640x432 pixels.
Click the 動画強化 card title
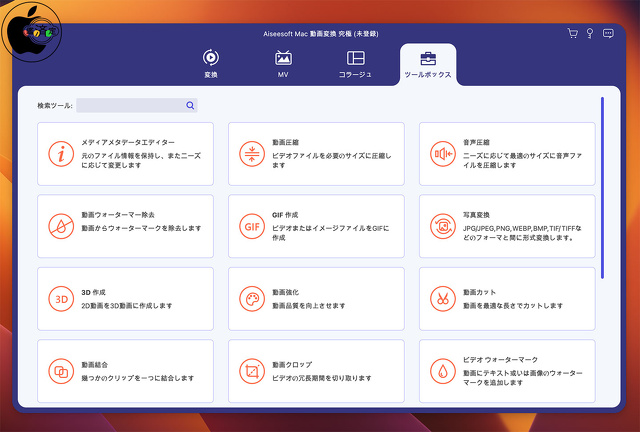click(x=285, y=292)
